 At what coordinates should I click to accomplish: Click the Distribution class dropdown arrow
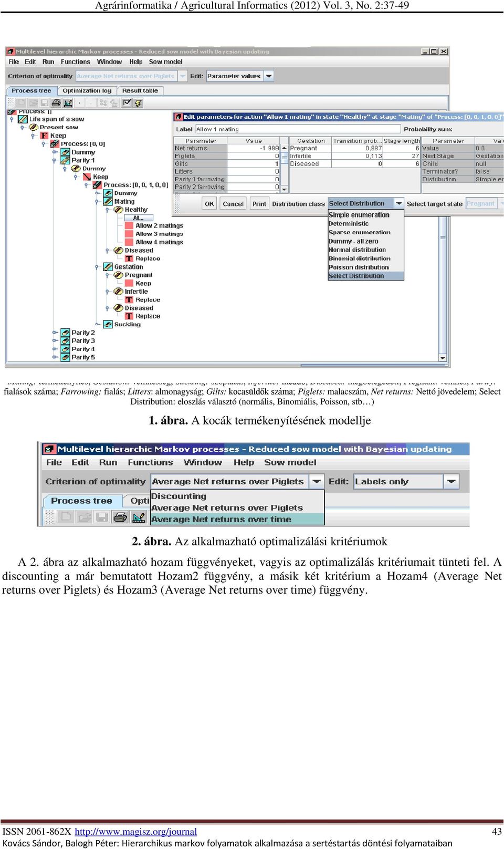[398, 203]
